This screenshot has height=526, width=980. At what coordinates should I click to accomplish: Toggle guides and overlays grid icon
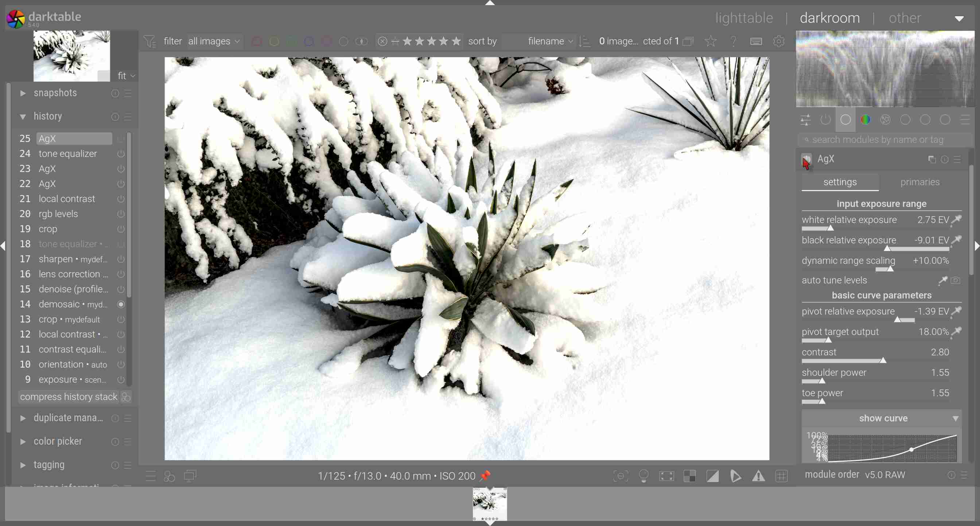coord(781,476)
